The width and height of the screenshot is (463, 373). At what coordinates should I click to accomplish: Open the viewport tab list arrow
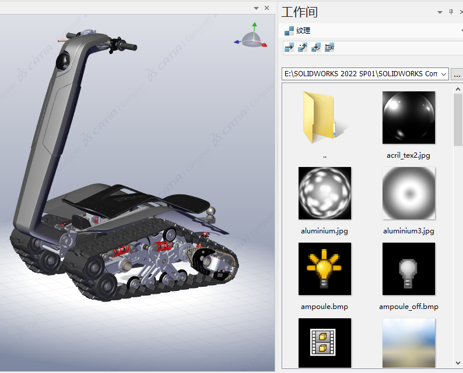256,8
